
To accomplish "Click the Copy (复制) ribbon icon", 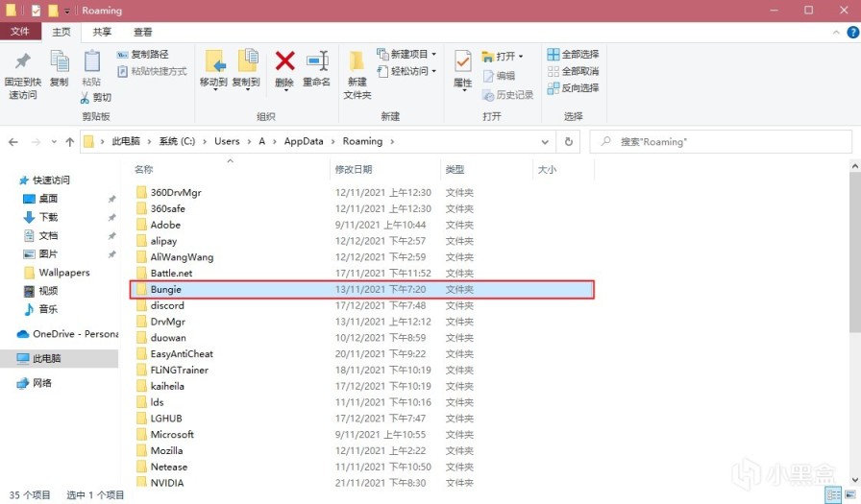I will 60,61.
